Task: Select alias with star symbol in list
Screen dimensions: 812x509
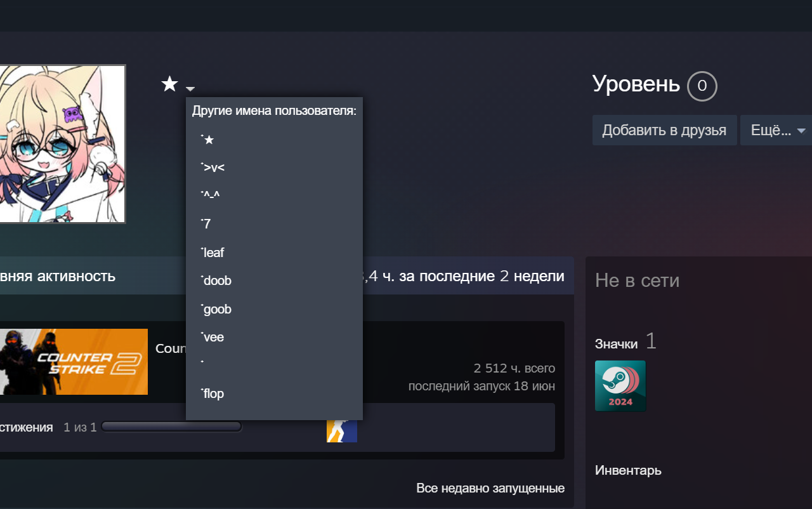Action: pos(207,140)
